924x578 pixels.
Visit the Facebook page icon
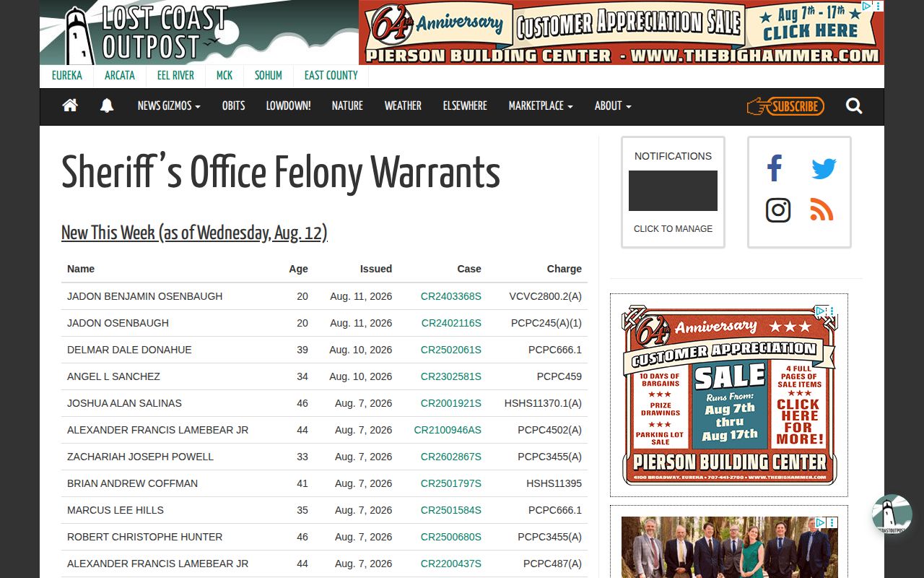[x=775, y=168]
